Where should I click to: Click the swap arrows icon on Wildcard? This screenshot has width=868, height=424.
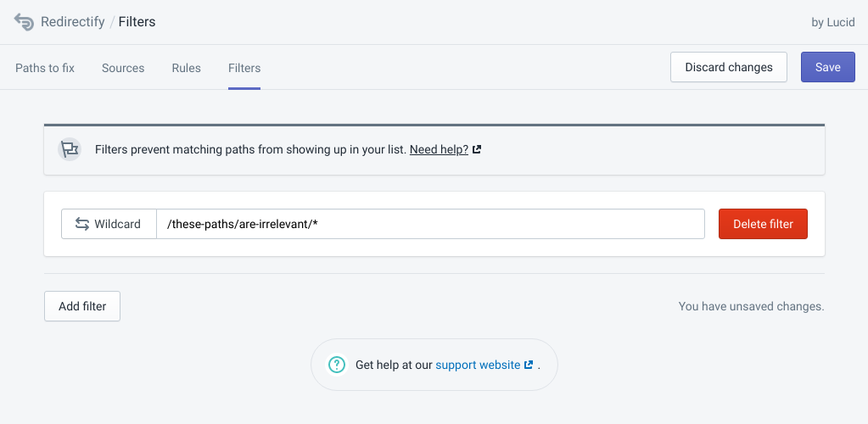82,224
